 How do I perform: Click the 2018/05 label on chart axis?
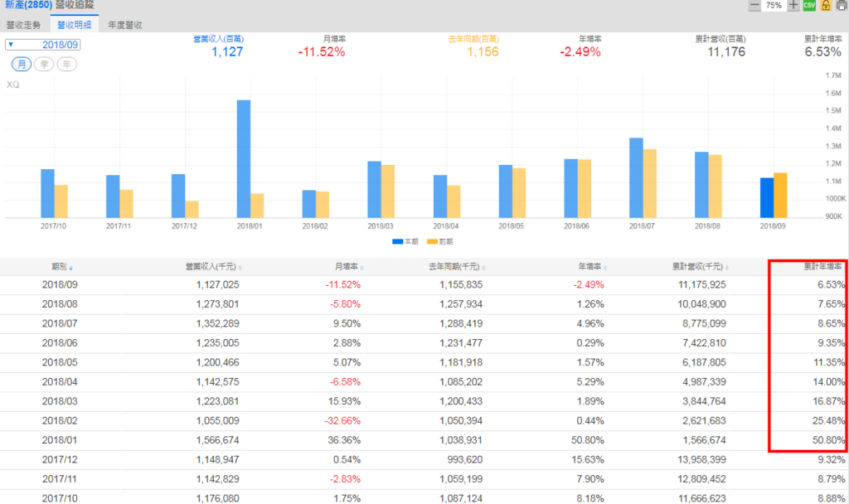pyautogui.click(x=511, y=226)
